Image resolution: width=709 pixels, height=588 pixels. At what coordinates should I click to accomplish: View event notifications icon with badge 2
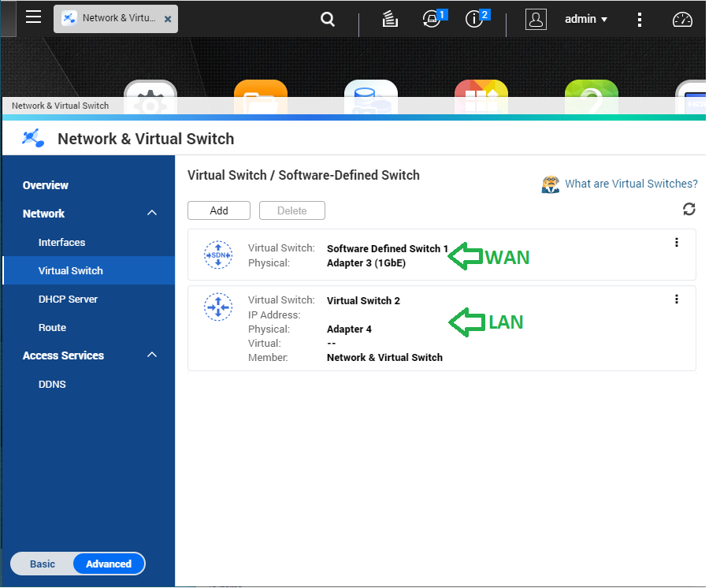[477, 19]
